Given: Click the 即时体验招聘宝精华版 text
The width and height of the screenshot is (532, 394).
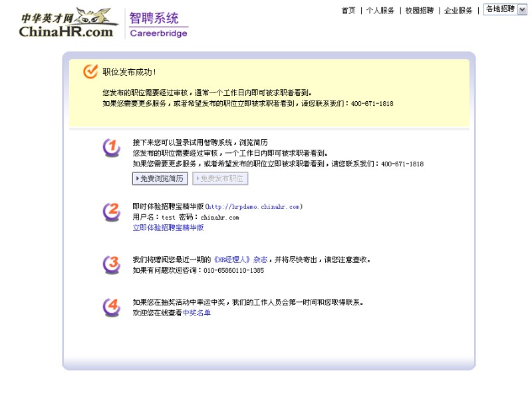Looking at the screenshot, I should [168, 206].
